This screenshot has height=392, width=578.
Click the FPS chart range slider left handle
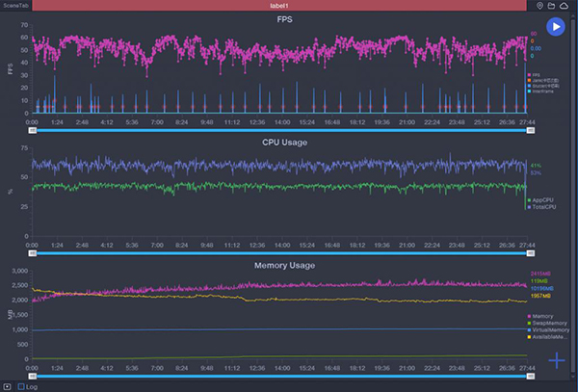click(x=32, y=131)
